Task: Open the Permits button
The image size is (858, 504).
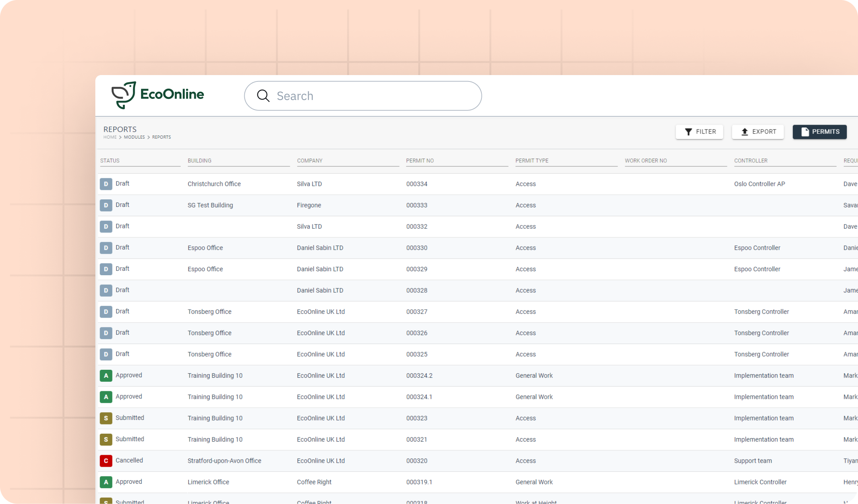Action: point(819,132)
